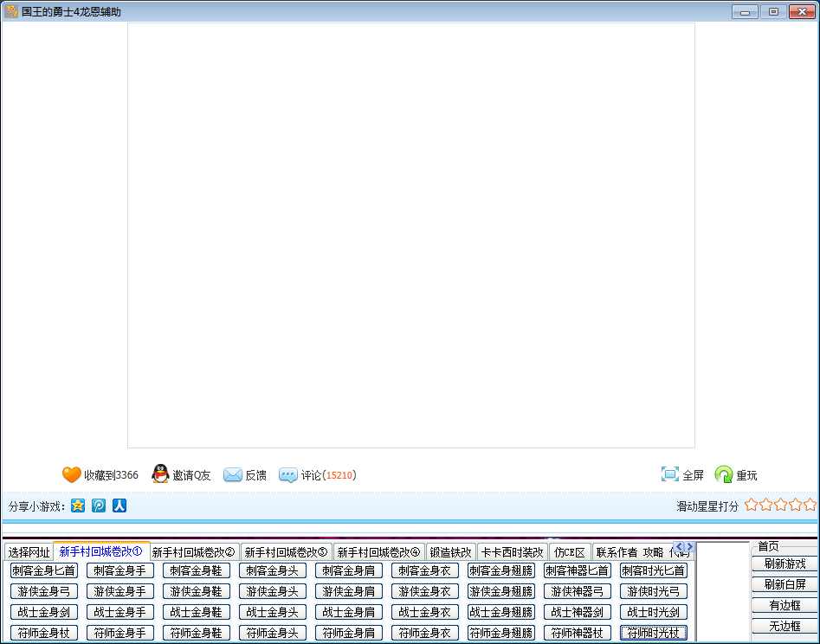Screen dimensions: 820x644
Task: Open the 锻造铁改 tab
Action: pyautogui.click(x=450, y=552)
